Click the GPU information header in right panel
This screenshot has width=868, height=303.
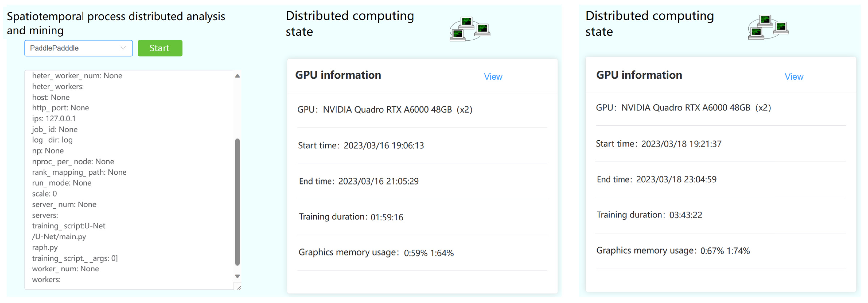639,75
